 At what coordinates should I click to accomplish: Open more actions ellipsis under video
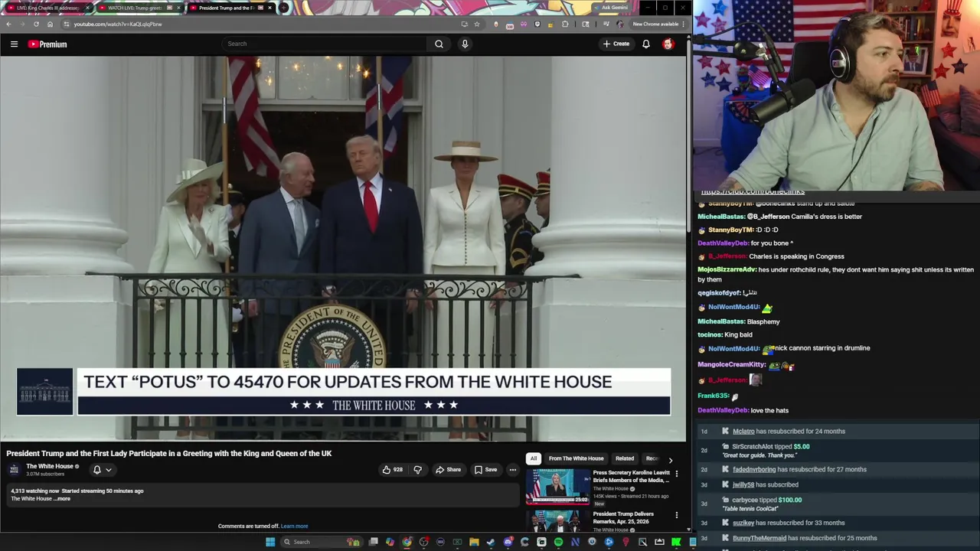point(512,470)
